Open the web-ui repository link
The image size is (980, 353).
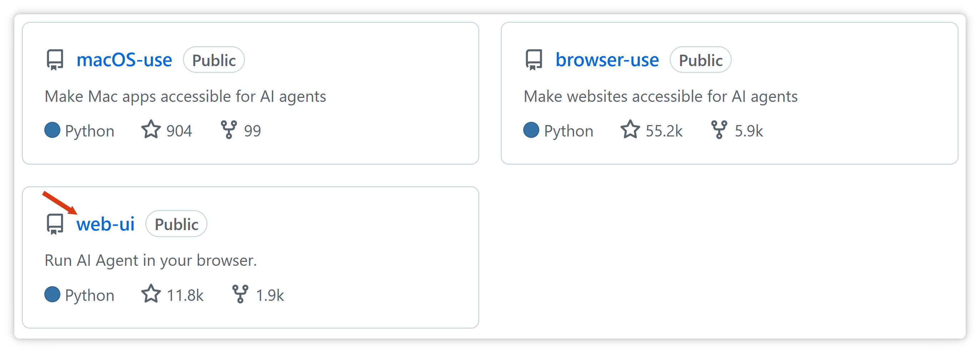point(105,224)
